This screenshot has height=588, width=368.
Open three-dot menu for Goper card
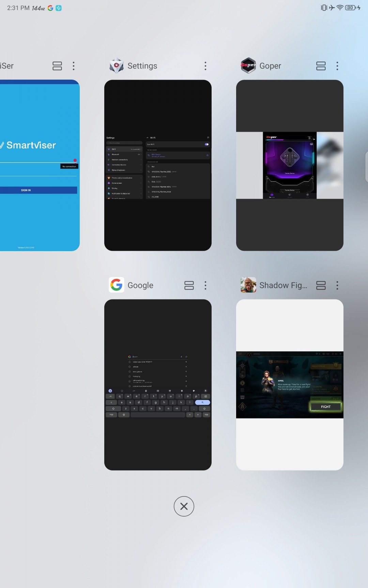click(337, 66)
